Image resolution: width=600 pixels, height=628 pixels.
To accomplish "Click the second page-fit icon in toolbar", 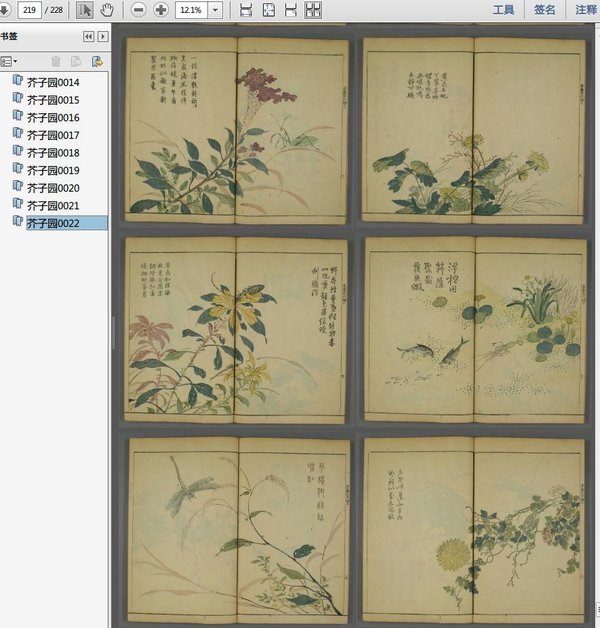I will 268,10.
